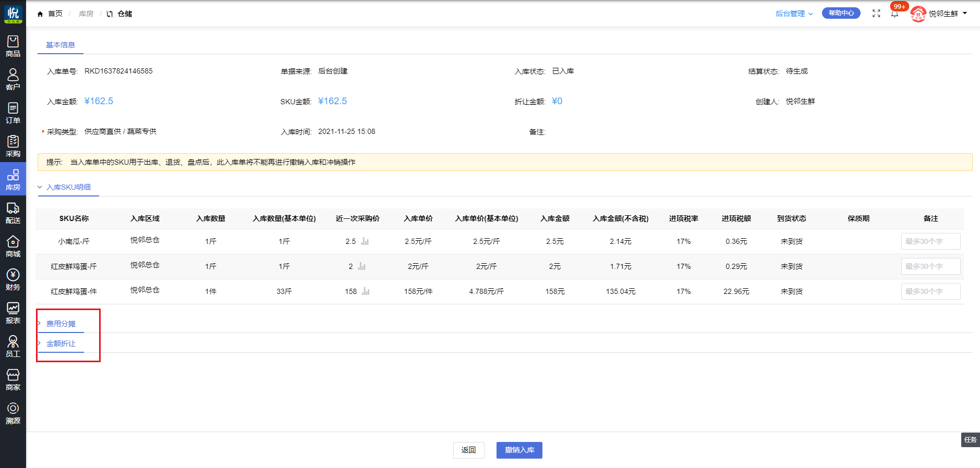Click the 返回 button
Viewport: 980px width, 468px height.
point(468,450)
